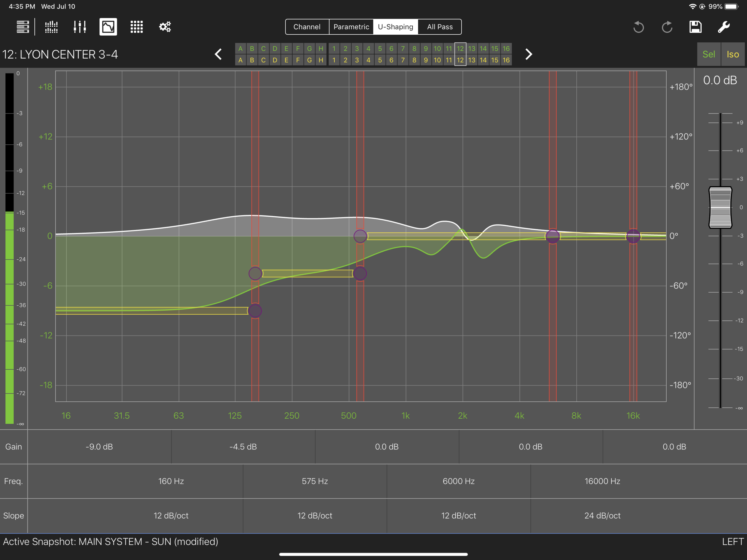Switch to the Parametric tab
Screen dimensions: 747x560
coord(351,27)
